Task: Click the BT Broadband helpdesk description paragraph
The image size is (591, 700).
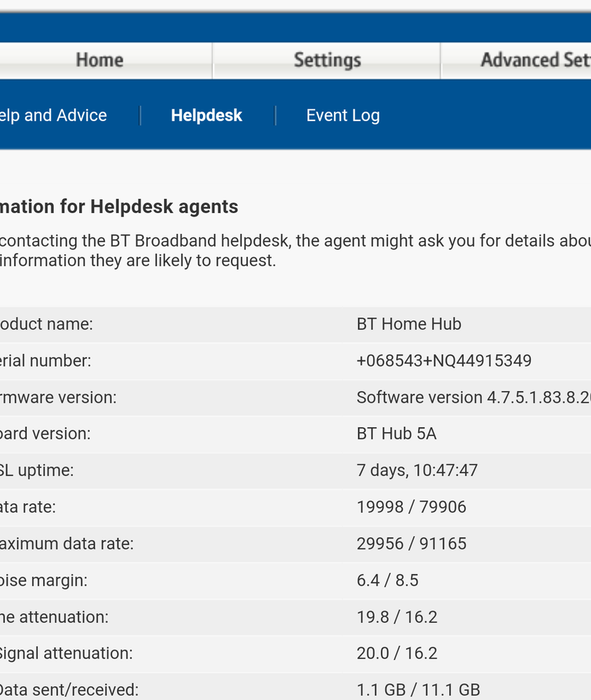Action: coord(295,250)
